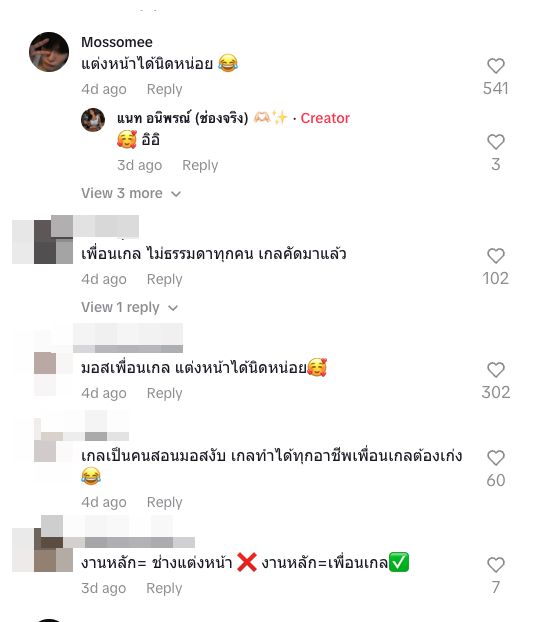Open Mossomee's profile picture
539x622 pixels.
click(x=49, y=52)
